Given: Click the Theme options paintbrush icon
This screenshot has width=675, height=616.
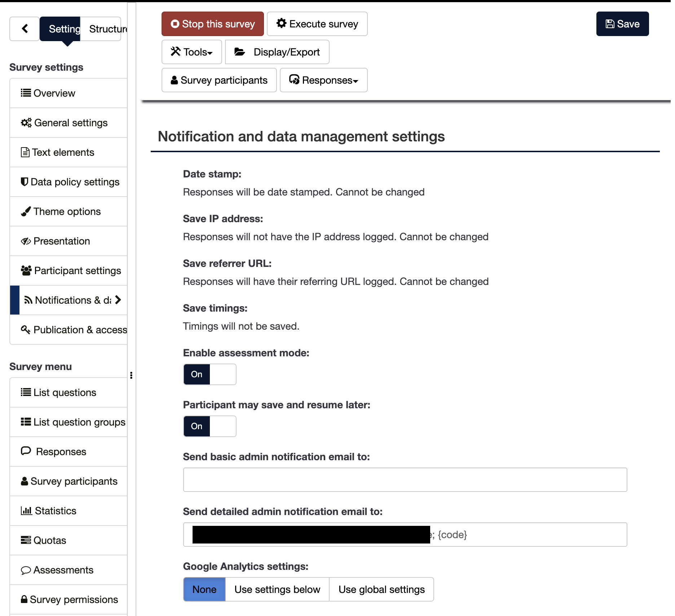Looking at the screenshot, I should pos(26,212).
